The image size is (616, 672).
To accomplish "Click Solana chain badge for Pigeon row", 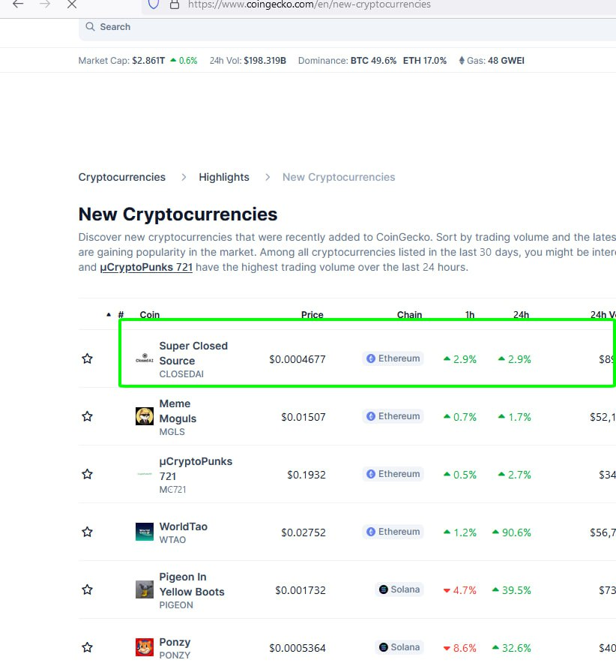I will 399,589.
